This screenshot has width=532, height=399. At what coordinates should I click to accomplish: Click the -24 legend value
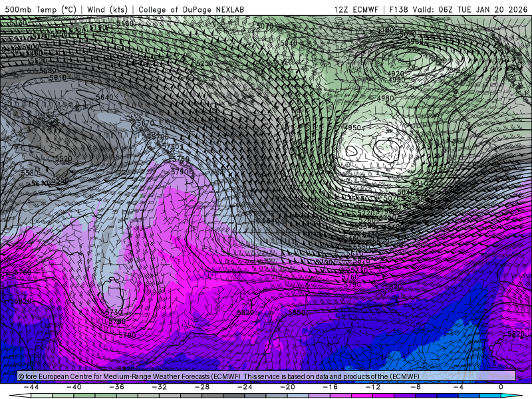pos(245,387)
